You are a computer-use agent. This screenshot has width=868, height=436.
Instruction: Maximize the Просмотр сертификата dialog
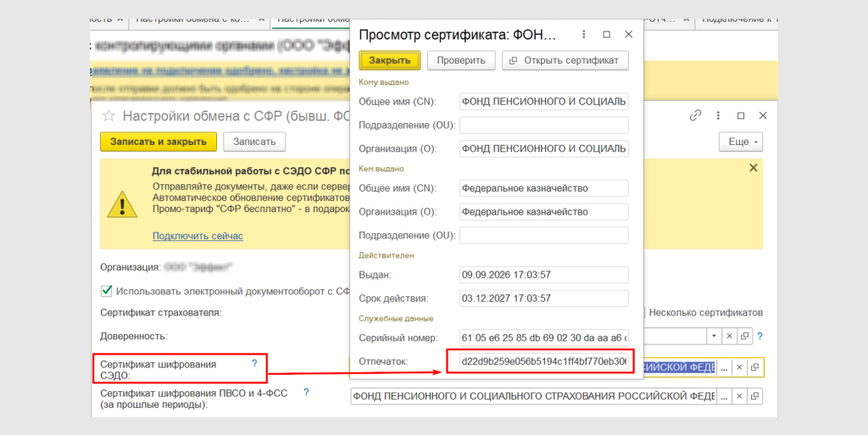tap(607, 34)
